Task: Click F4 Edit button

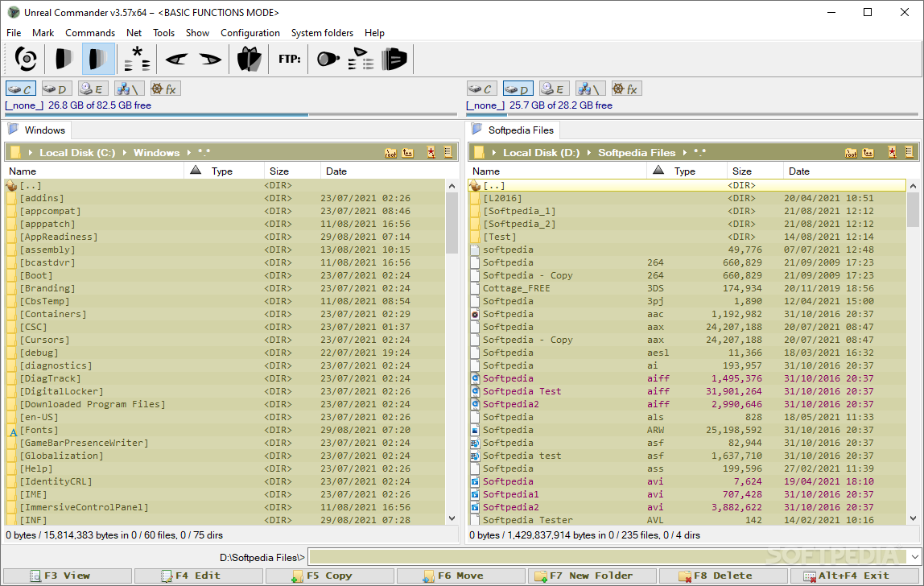Action: tap(199, 576)
